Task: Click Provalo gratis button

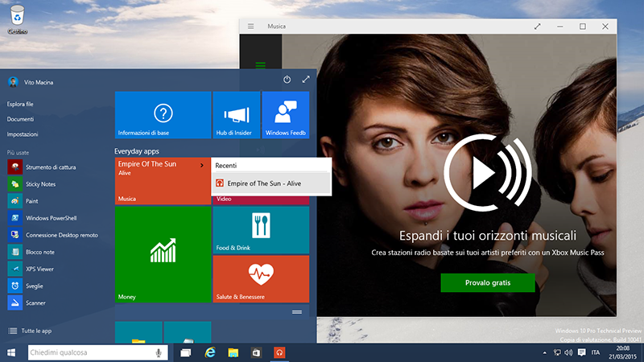Action: tap(488, 283)
